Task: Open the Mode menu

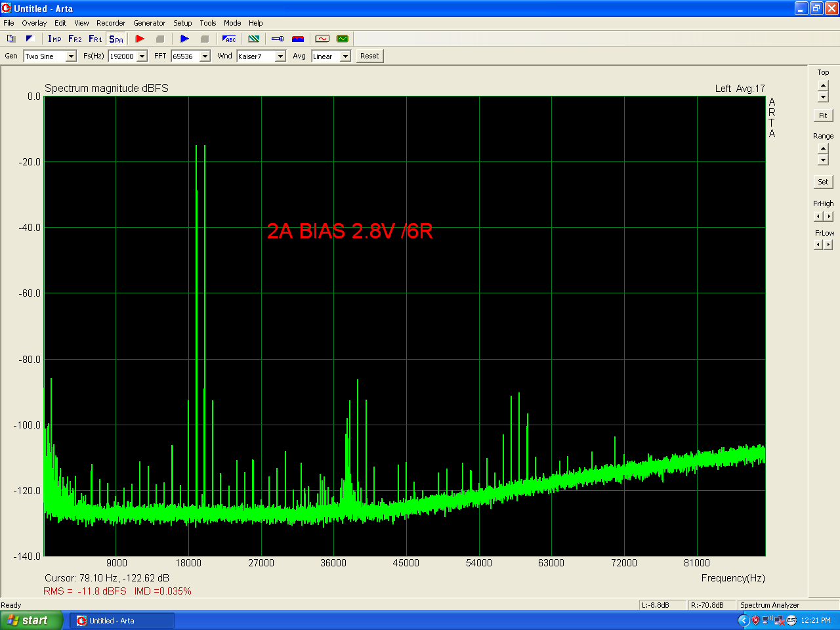Action: [232, 23]
